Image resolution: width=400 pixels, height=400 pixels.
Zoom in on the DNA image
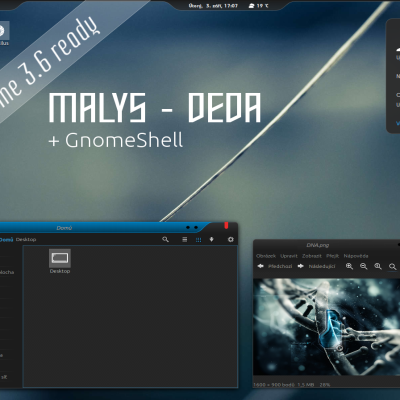click(x=349, y=266)
